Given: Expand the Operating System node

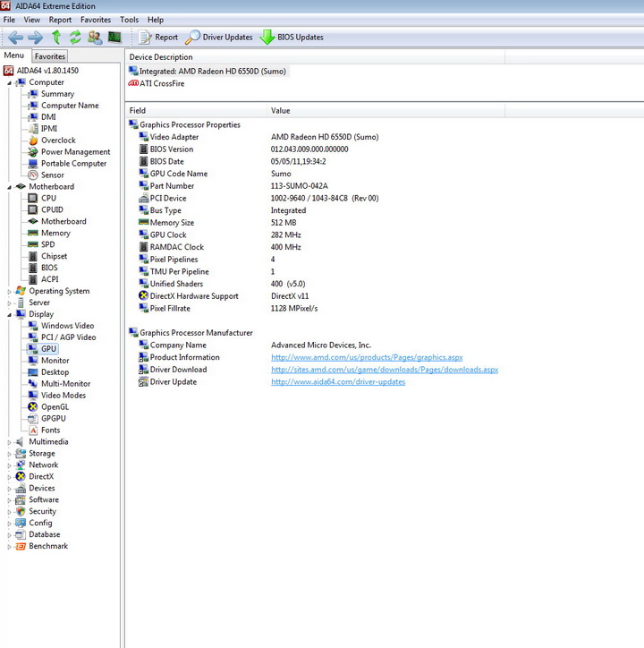Looking at the screenshot, I should [9, 292].
